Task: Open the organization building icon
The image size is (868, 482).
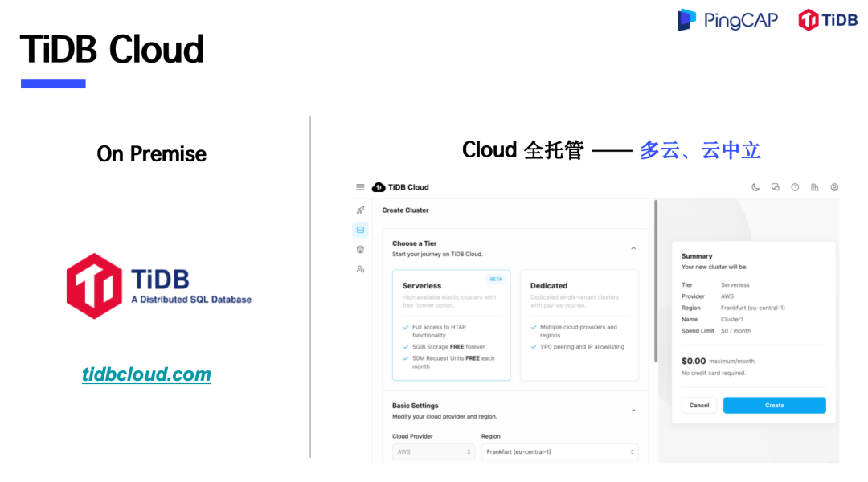Action: point(814,187)
